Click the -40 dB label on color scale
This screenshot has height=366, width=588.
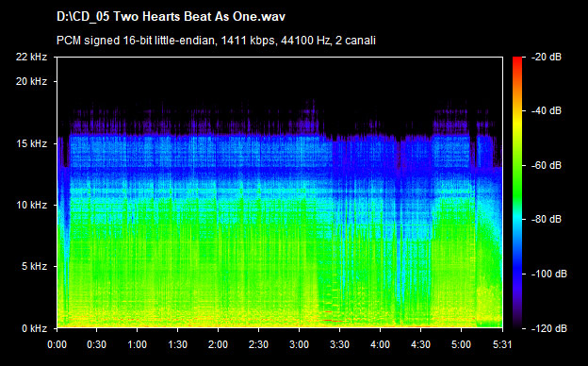coord(547,110)
